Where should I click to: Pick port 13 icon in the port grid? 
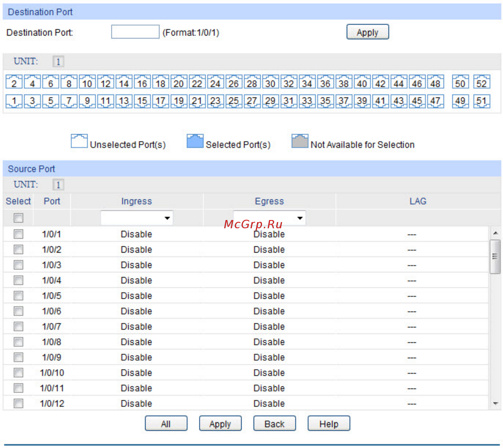124,101
